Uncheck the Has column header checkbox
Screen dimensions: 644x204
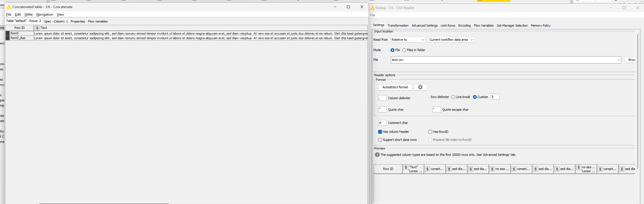tap(380, 132)
